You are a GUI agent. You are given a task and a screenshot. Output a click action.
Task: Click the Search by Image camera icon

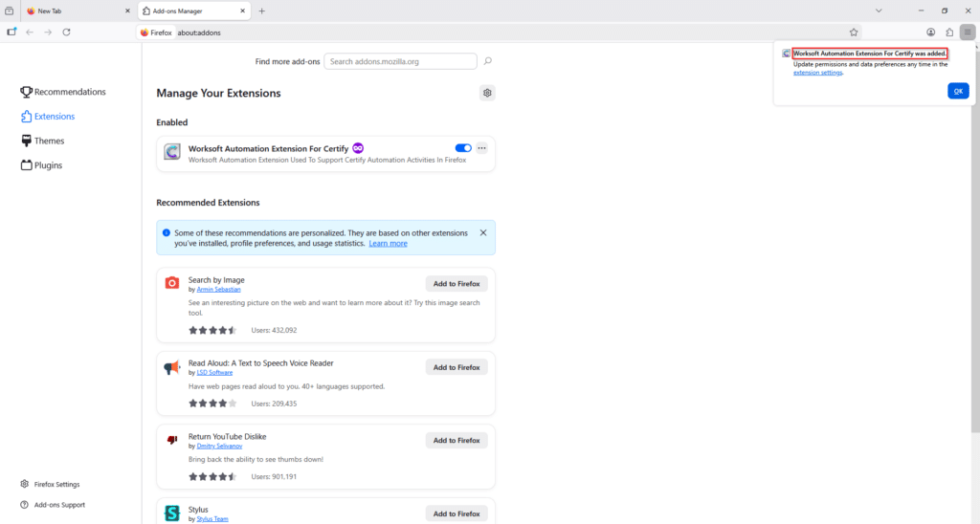click(x=172, y=283)
